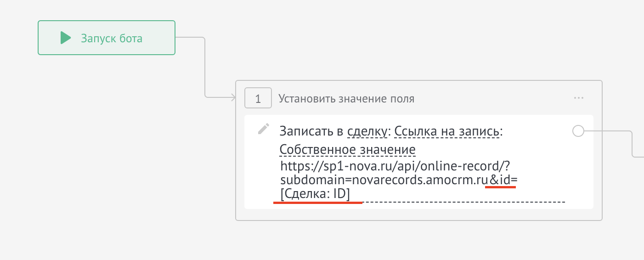Click the 'Установить значение поля' step title
The image size is (644, 260).
346,98
